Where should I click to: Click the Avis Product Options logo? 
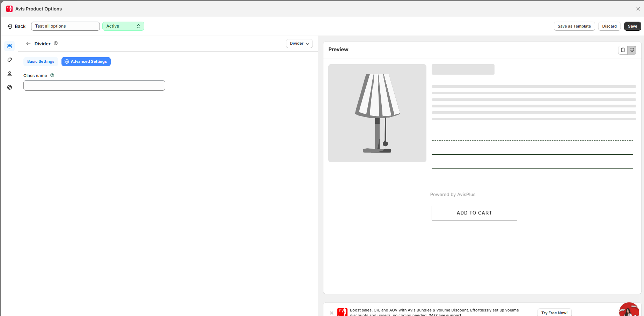point(9,9)
